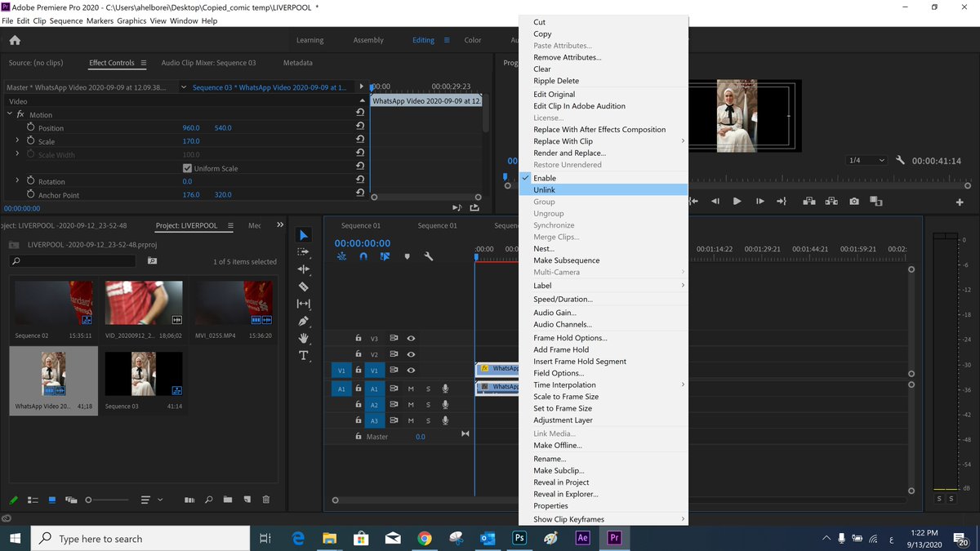Open timeline display settings wrench
The width and height of the screenshot is (980, 551).
428,256
